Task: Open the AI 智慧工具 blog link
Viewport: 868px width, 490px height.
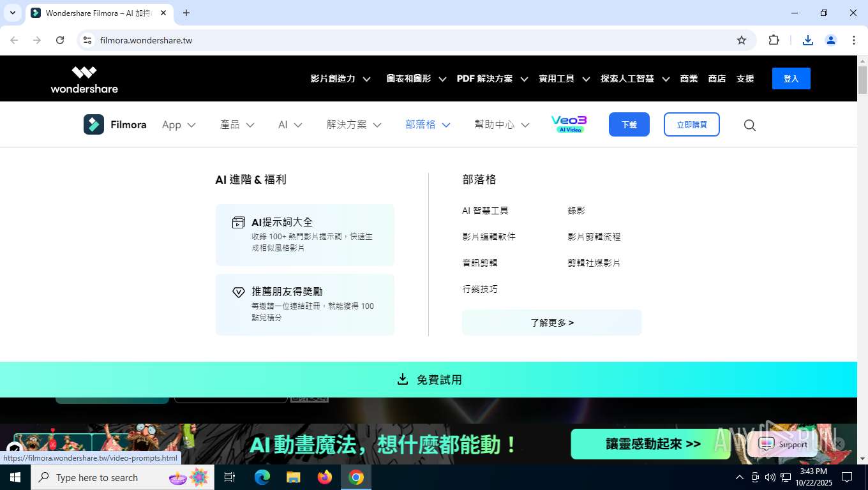Action: [485, 211]
